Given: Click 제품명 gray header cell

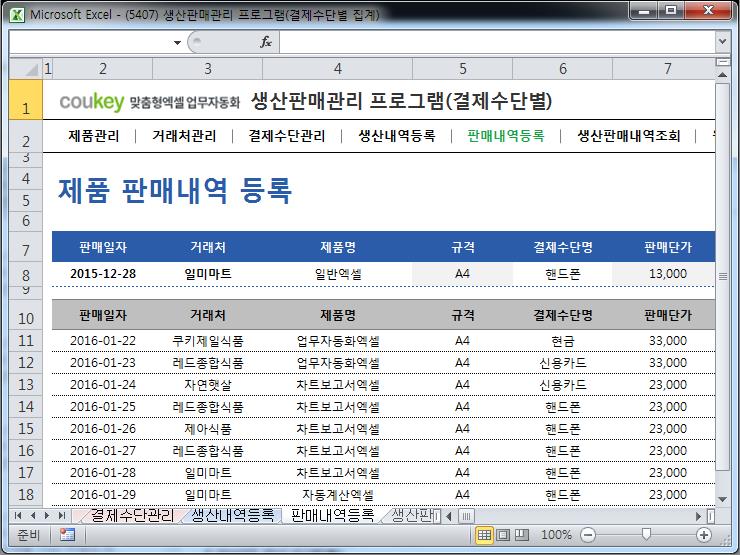Looking at the screenshot, I should pyautogui.click(x=338, y=315).
